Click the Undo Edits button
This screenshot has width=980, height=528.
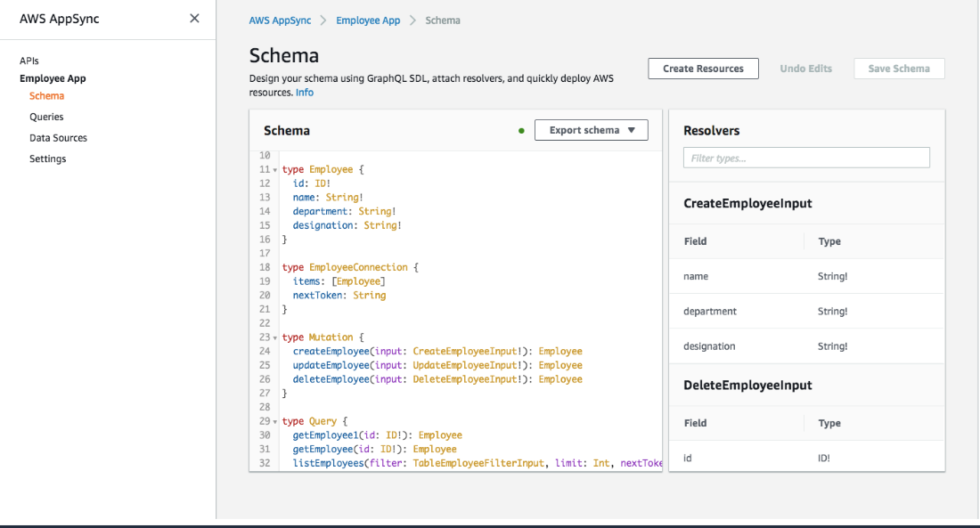coord(805,68)
